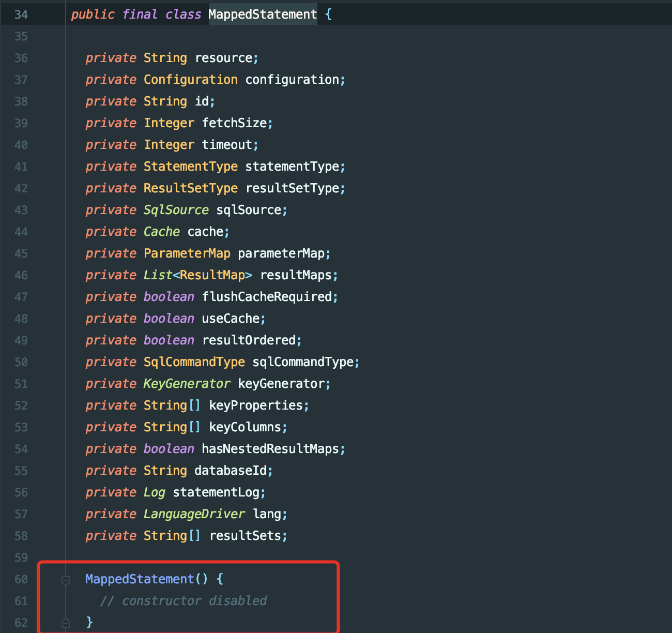The height and width of the screenshot is (633, 672).
Task: Click the MappedStatement() constructor name
Action: click(x=140, y=579)
